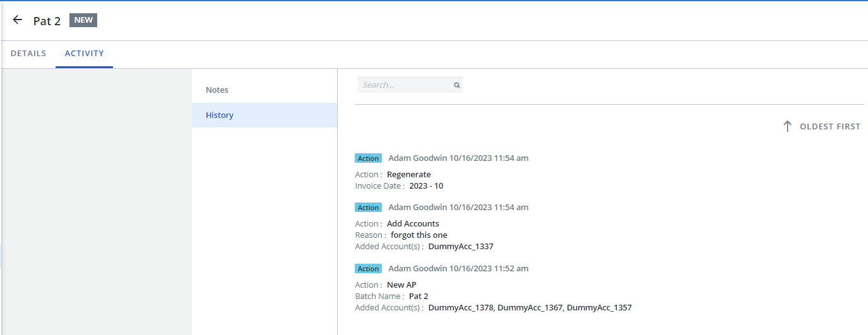Click the Action badge on the New AP entry

[x=368, y=269]
